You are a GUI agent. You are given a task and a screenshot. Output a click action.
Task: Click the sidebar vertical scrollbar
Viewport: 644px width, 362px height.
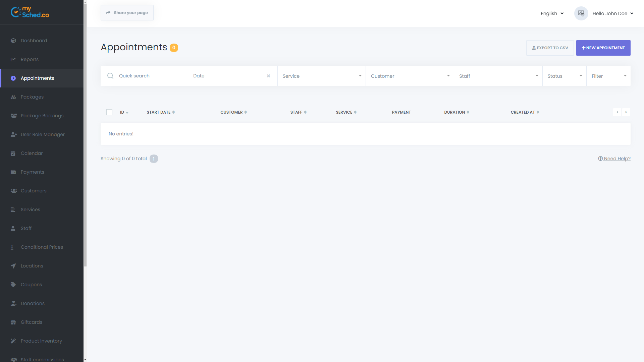click(85, 134)
